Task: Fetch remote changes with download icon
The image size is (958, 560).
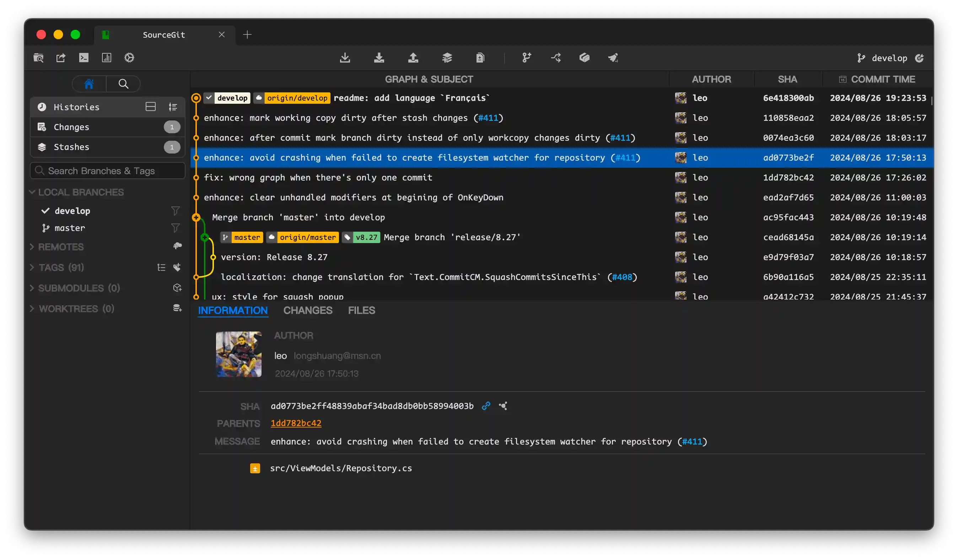Action: click(345, 58)
